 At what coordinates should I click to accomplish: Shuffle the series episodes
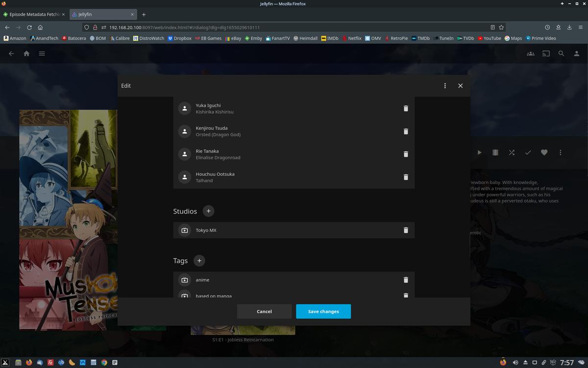click(512, 153)
